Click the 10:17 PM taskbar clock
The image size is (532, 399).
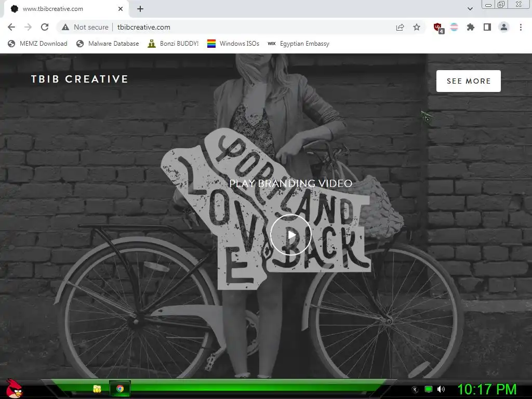pos(487,390)
